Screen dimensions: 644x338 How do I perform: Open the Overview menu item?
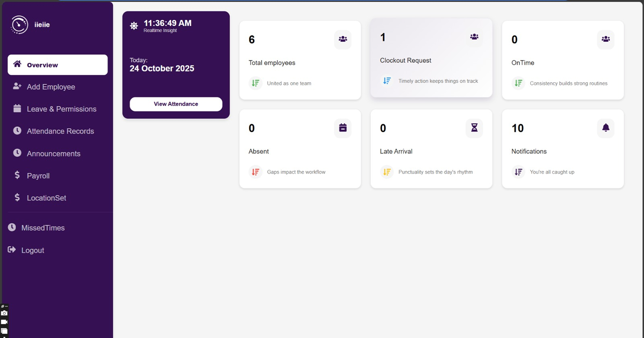point(58,65)
